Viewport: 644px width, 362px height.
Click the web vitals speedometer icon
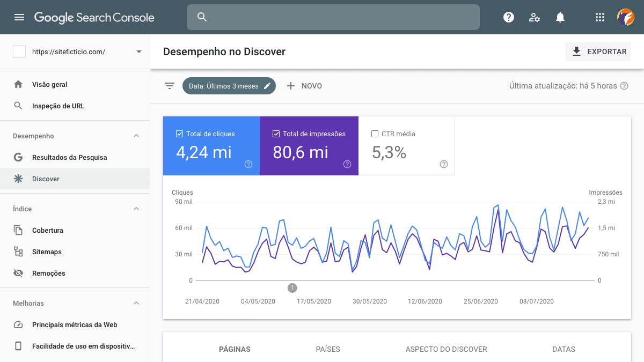(x=18, y=324)
